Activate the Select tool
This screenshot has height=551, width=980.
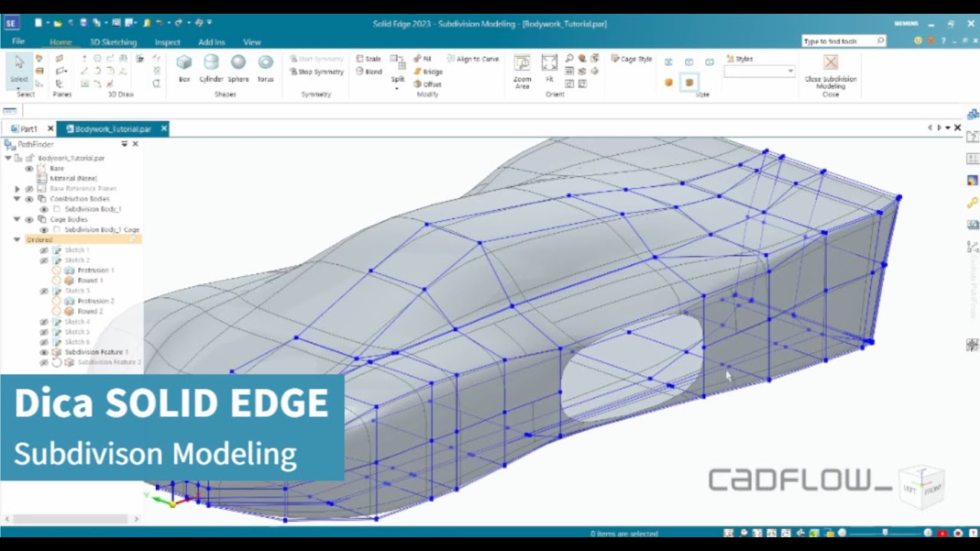point(19,67)
